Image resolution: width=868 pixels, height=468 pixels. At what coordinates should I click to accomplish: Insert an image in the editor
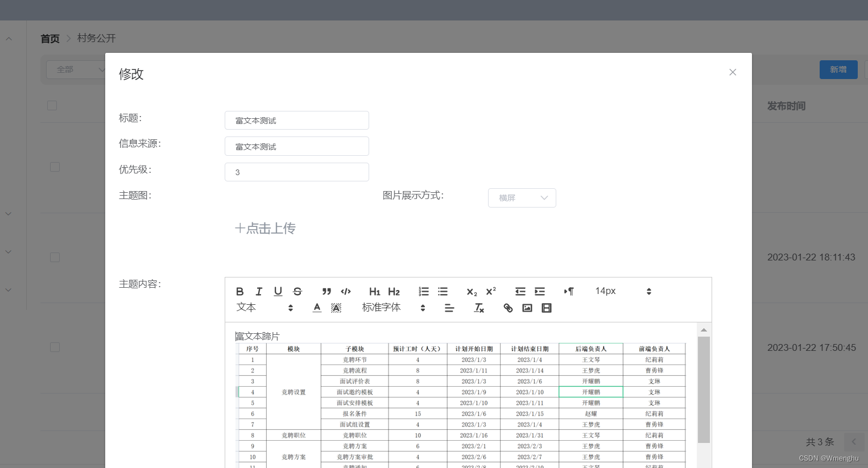[527, 308]
